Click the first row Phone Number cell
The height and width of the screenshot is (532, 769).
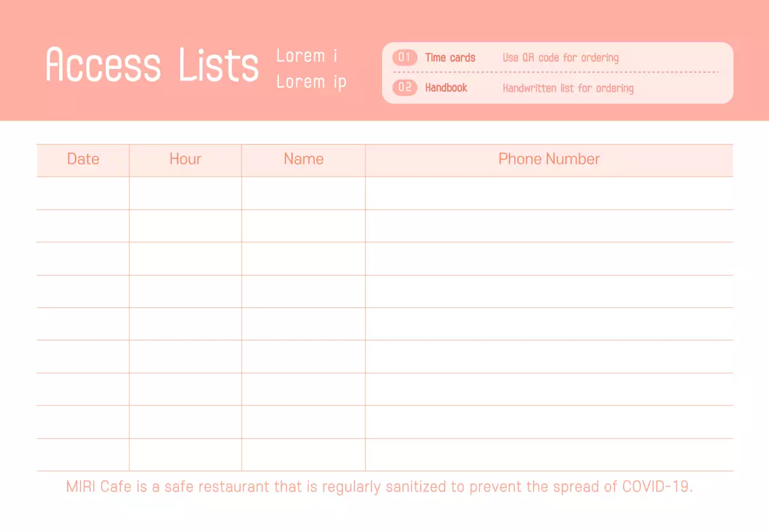point(549,193)
